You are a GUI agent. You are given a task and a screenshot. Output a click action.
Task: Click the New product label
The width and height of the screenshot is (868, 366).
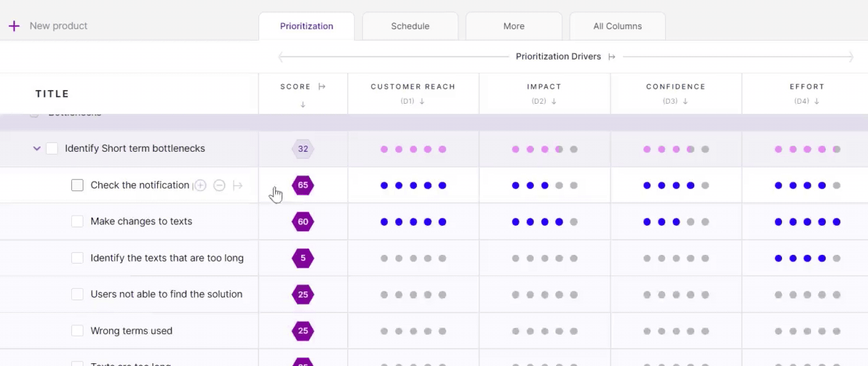[x=58, y=26]
